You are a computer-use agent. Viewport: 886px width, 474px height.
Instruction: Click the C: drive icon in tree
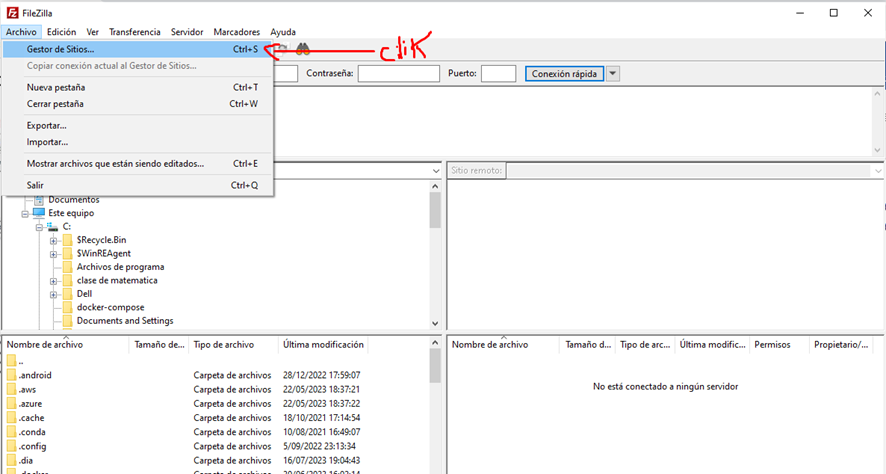pyautogui.click(x=53, y=227)
